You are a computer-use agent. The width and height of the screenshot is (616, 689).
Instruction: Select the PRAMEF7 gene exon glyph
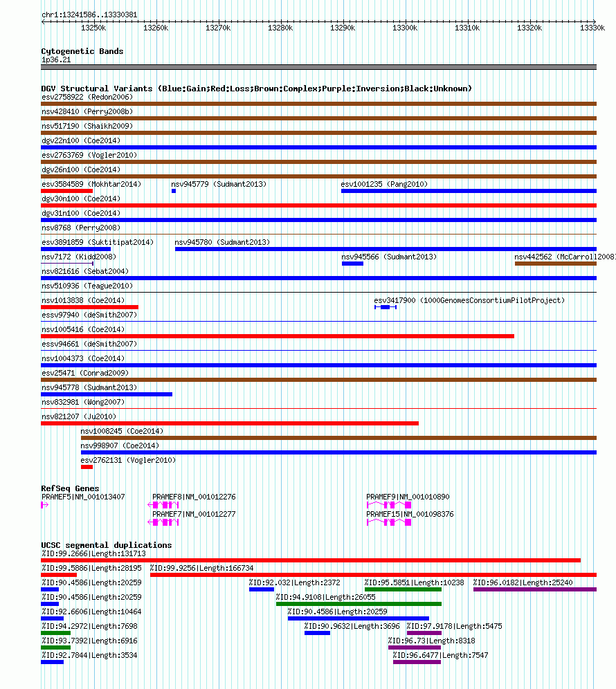[x=163, y=522]
